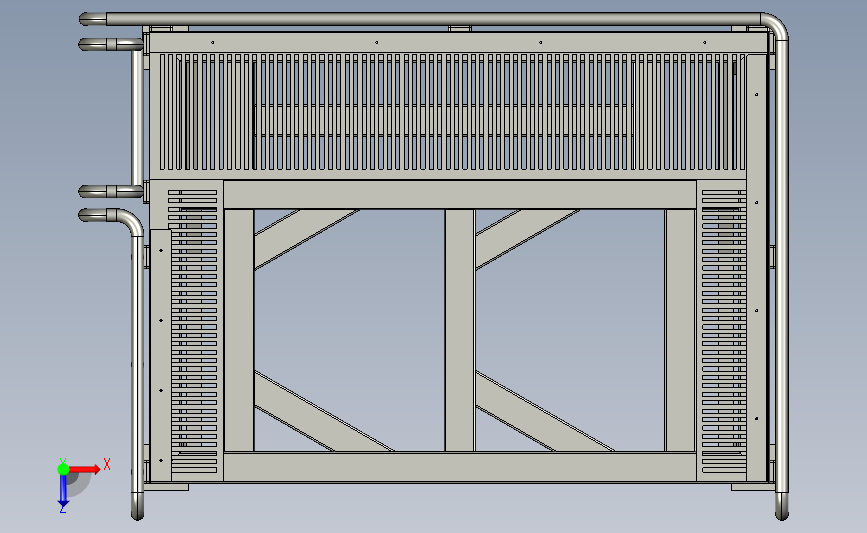Viewport: 867px width, 533px height.
Task: Click the green Y axis dot on triad
Action: pyautogui.click(x=63, y=469)
